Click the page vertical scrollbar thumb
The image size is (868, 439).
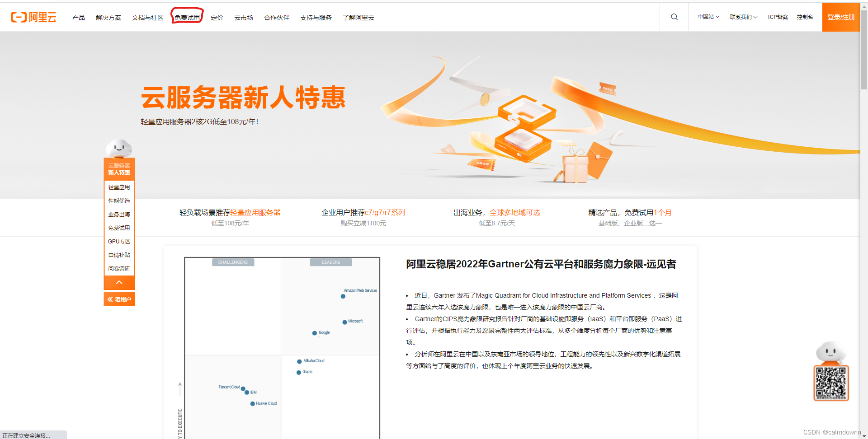point(864,50)
